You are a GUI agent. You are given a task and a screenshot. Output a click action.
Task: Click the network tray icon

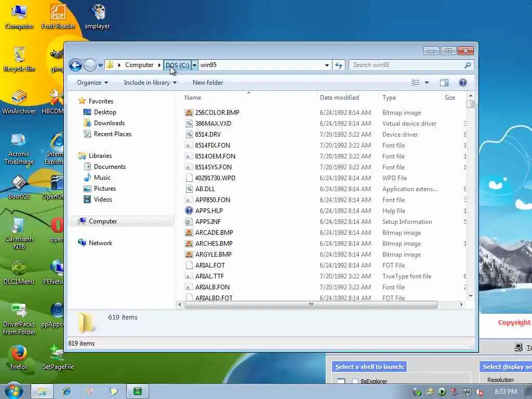[467, 392]
